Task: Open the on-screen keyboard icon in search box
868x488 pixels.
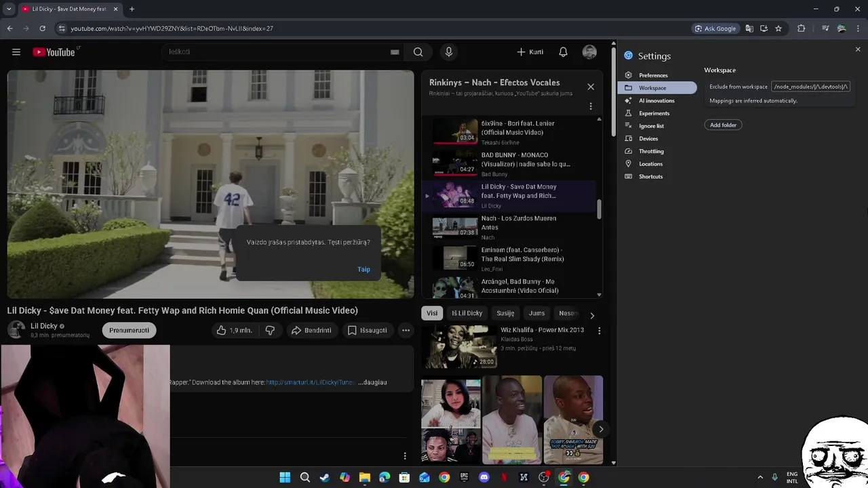Action: point(395,52)
